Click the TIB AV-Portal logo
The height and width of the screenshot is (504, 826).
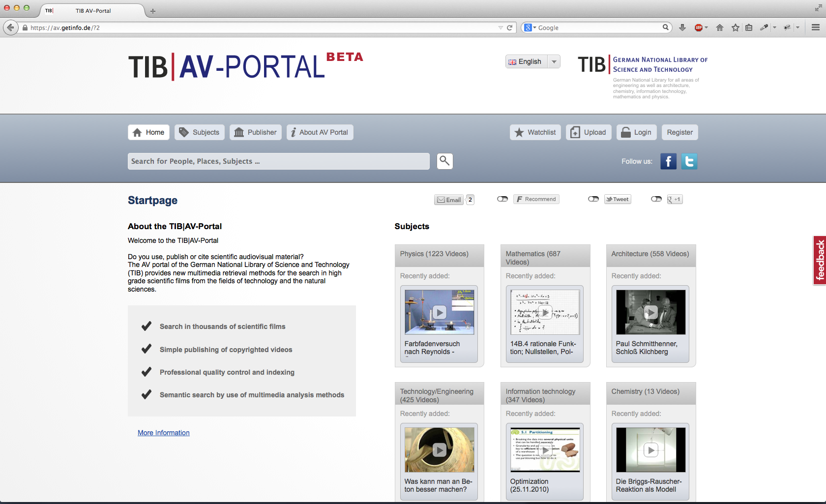(245, 66)
